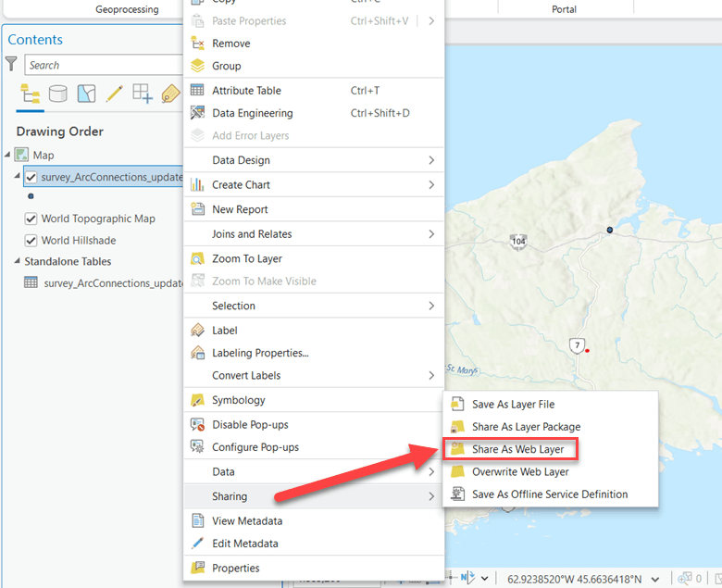The height and width of the screenshot is (588, 722).
Task: Select the List By Snapping icon
Action: 143,94
